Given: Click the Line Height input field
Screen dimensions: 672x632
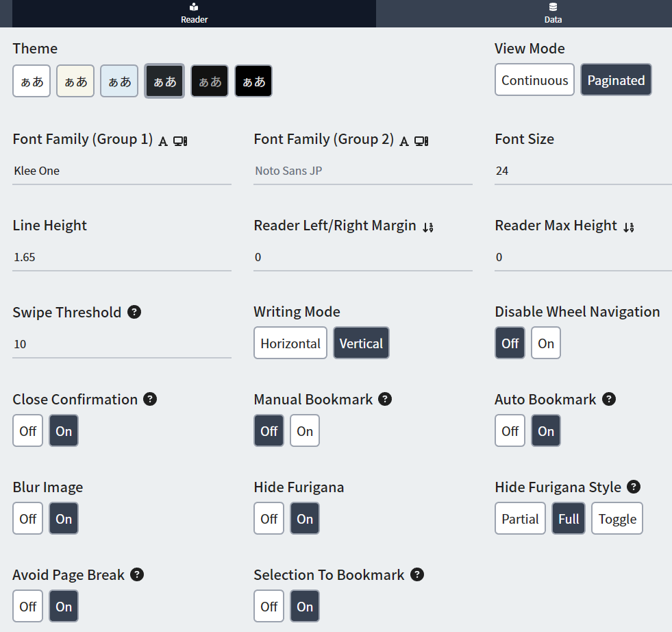Looking at the screenshot, I should click(122, 258).
